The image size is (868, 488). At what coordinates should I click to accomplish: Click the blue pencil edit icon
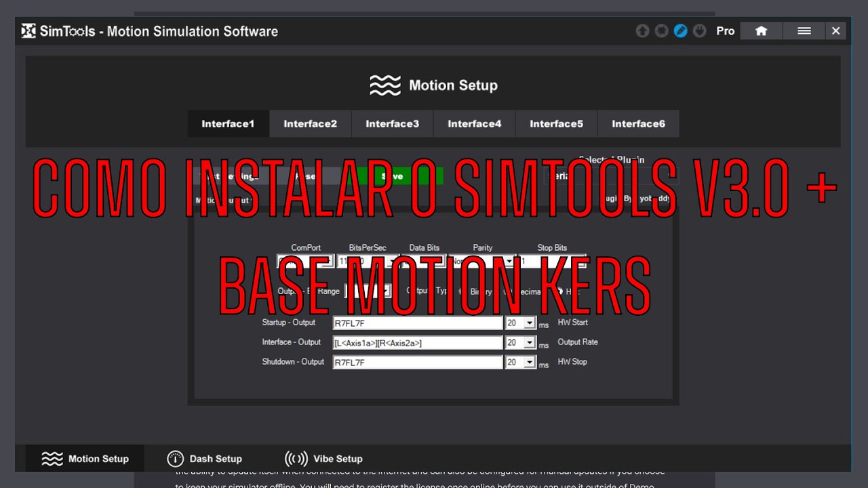680,31
